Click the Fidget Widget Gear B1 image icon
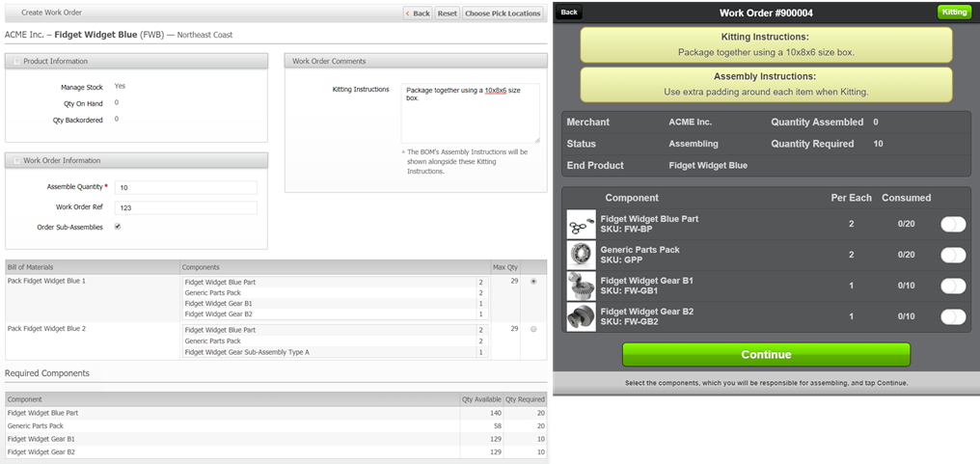Screen dimensions: 980x464 [582, 286]
